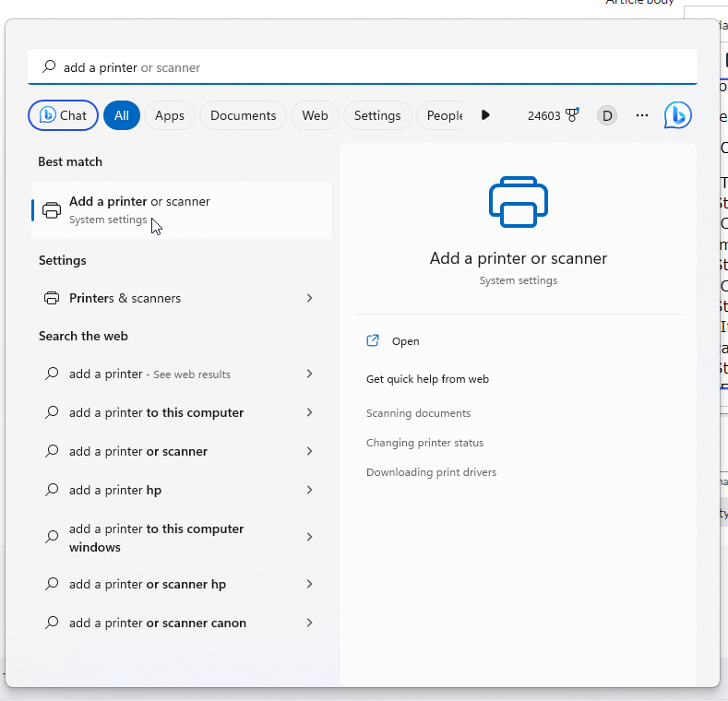Open the Microsoft Rewards trophy icon
This screenshot has width=728, height=701.
[572, 115]
